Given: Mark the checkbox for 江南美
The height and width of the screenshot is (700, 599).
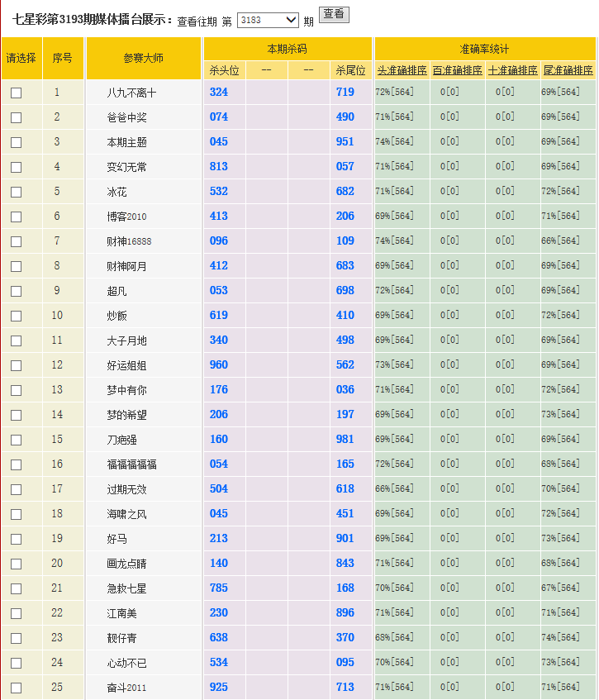Looking at the screenshot, I should [16, 613].
